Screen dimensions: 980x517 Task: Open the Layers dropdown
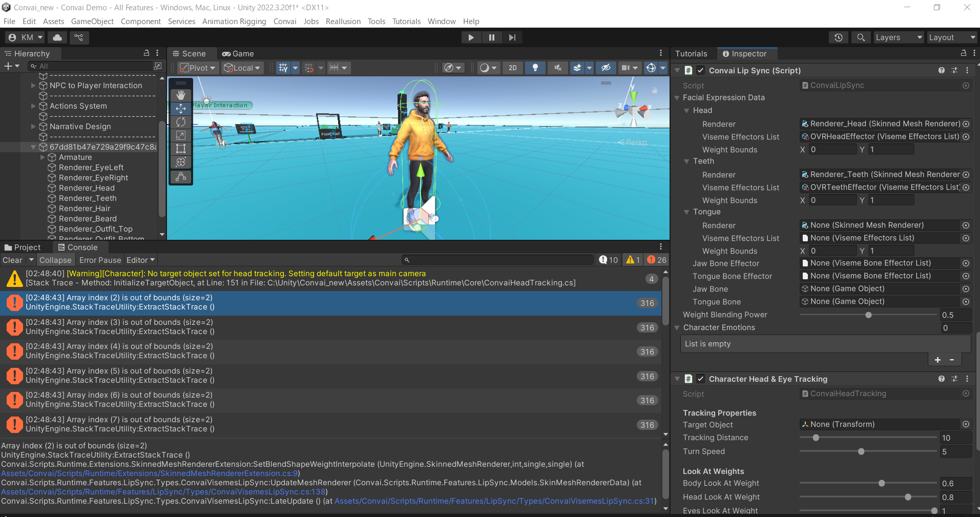coord(899,37)
